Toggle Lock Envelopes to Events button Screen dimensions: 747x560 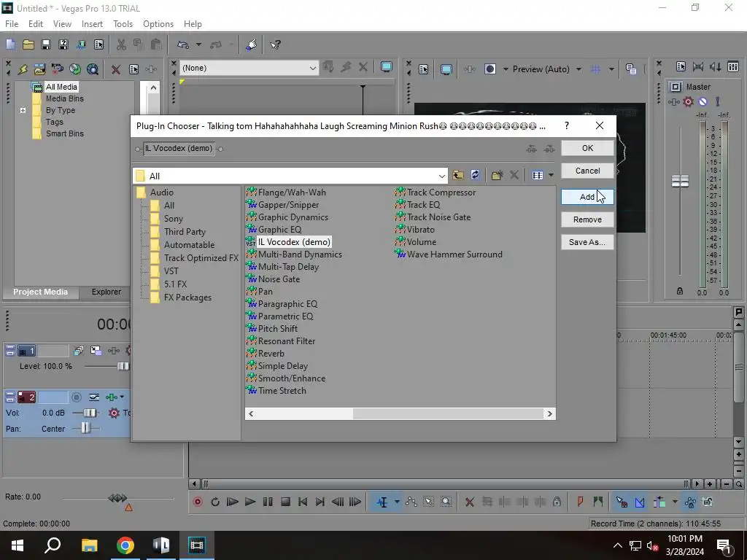(x=690, y=502)
